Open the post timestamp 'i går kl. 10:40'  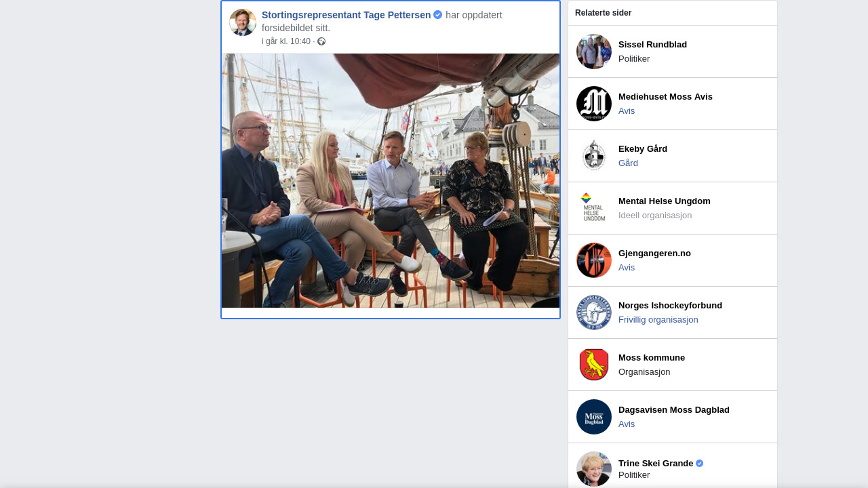coord(286,41)
